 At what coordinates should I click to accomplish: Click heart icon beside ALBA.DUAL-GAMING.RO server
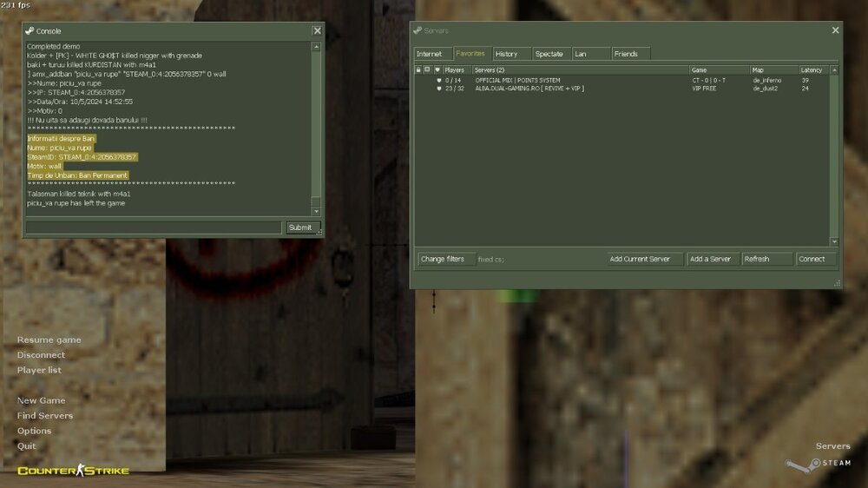[x=438, y=89]
